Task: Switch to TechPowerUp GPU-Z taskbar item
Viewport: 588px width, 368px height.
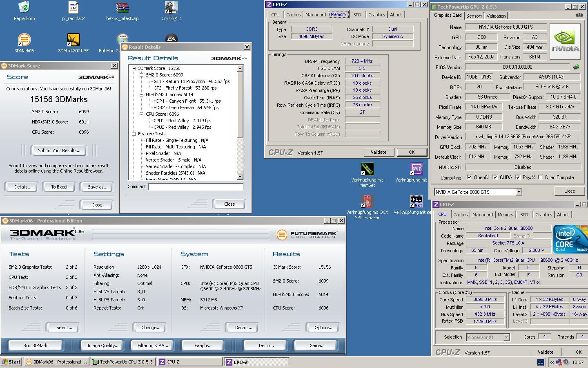Action: click(x=123, y=362)
